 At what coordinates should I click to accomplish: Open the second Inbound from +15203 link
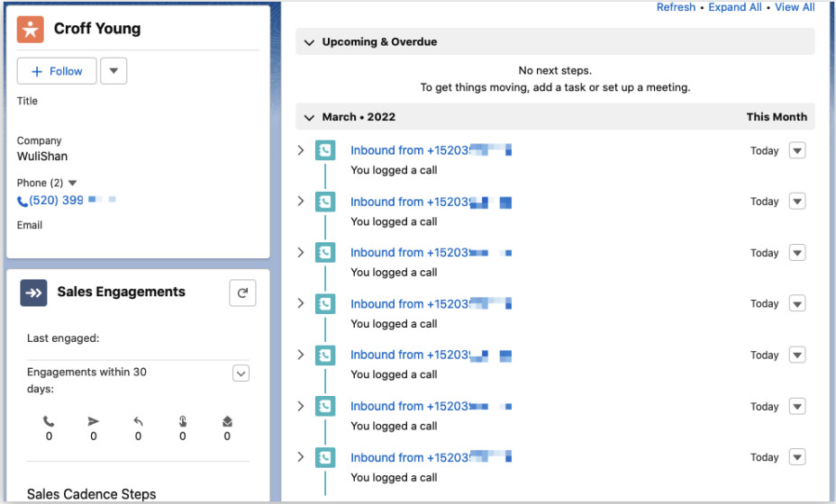point(431,202)
